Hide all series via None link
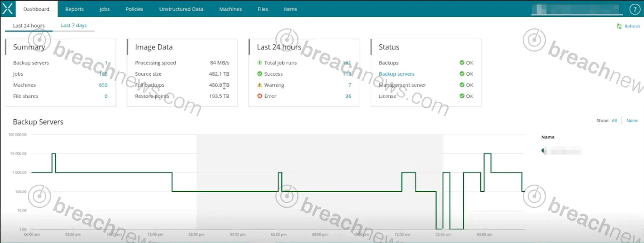Image resolution: width=644 pixels, height=243 pixels. point(632,120)
